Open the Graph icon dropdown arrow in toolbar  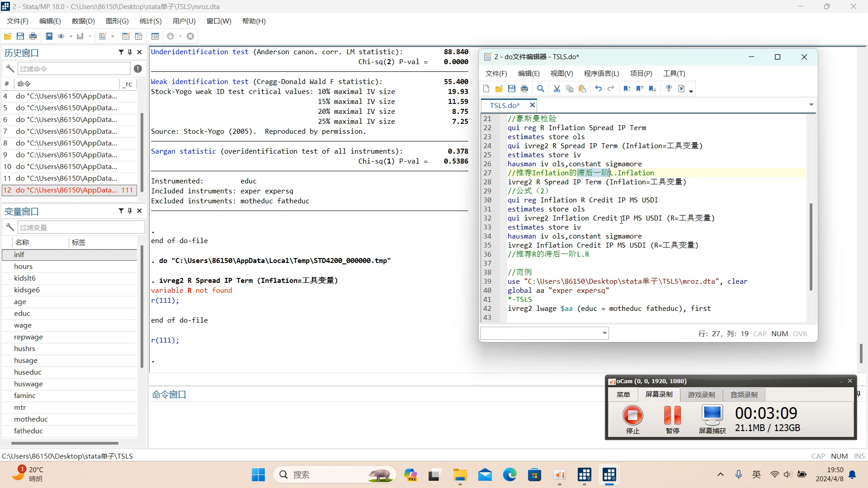(x=90, y=37)
